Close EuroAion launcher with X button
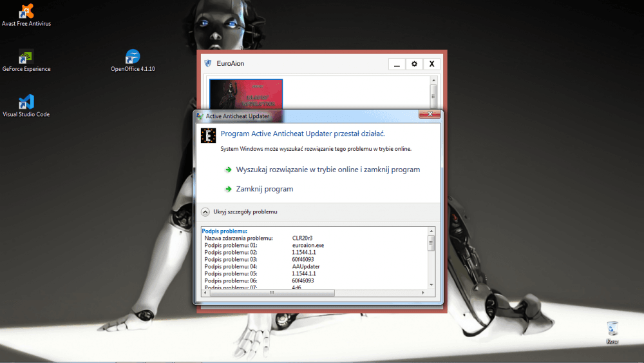Screen dimensions: 644x363 [432, 64]
